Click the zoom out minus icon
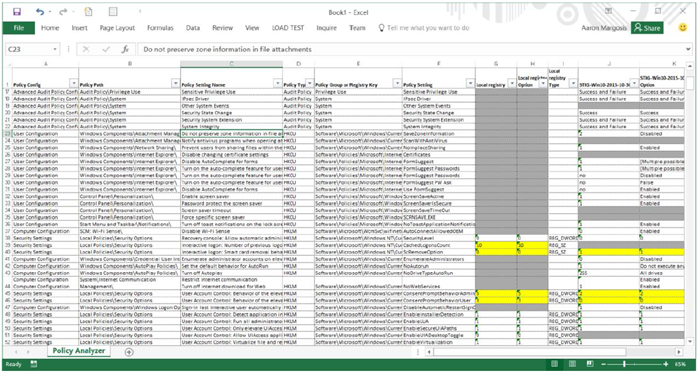Image resolution: width=698 pixels, height=374 pixels. click(605, 364)
